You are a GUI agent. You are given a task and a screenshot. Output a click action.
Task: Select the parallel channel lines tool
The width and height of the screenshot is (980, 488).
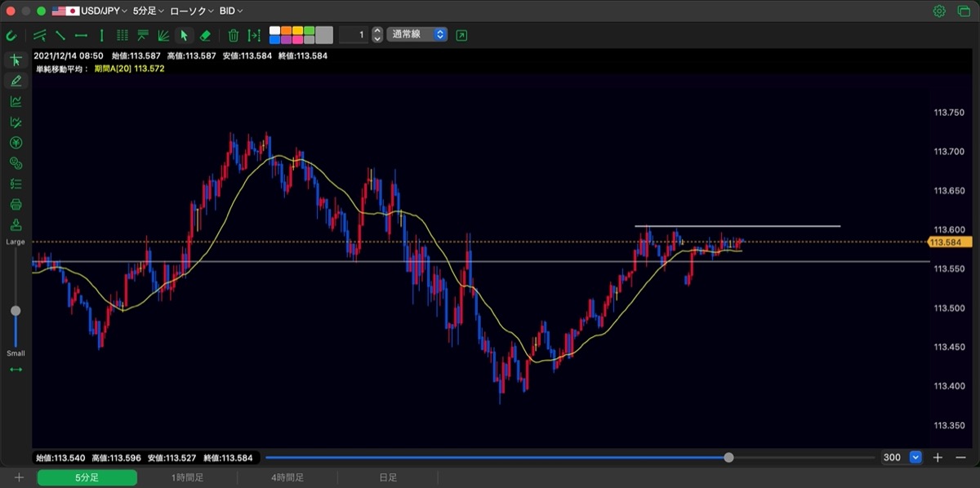[x=39, y=35]
